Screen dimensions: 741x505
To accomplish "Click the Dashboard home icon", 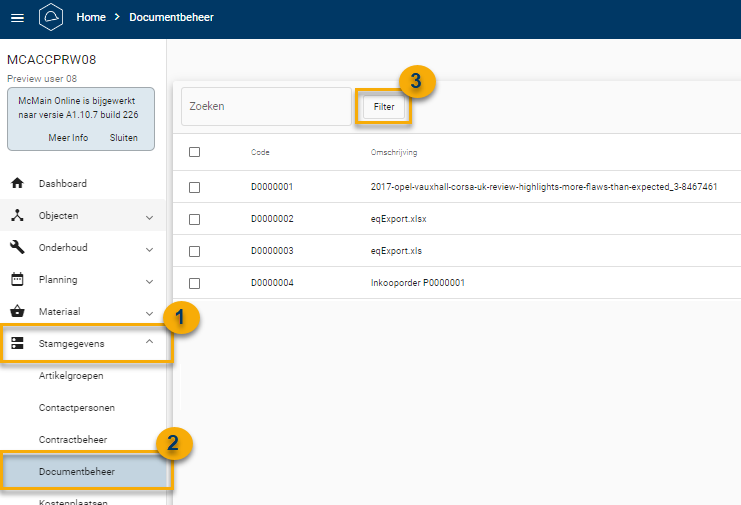I will tap(17, 184).
